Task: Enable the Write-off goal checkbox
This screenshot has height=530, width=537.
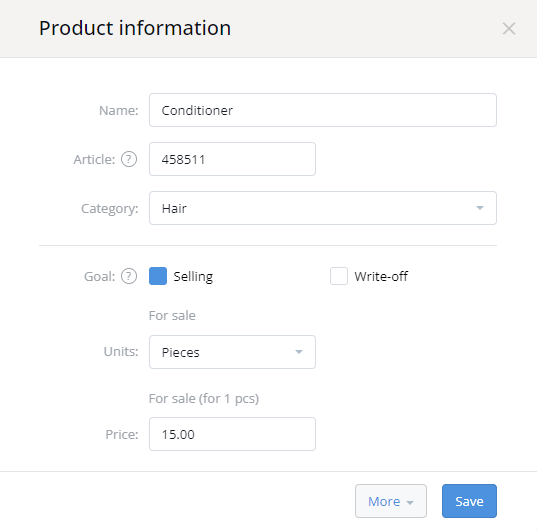Action: click(x=339, y=276)
